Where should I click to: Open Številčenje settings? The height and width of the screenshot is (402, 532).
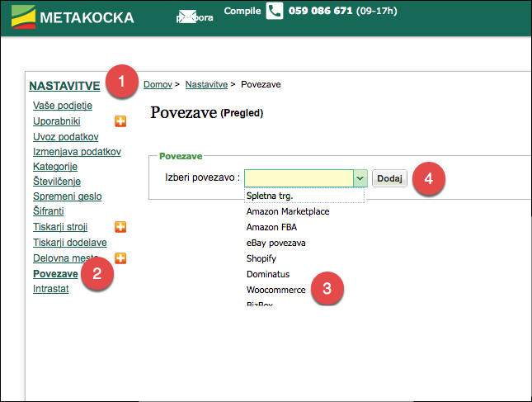(x=57, y=182)
